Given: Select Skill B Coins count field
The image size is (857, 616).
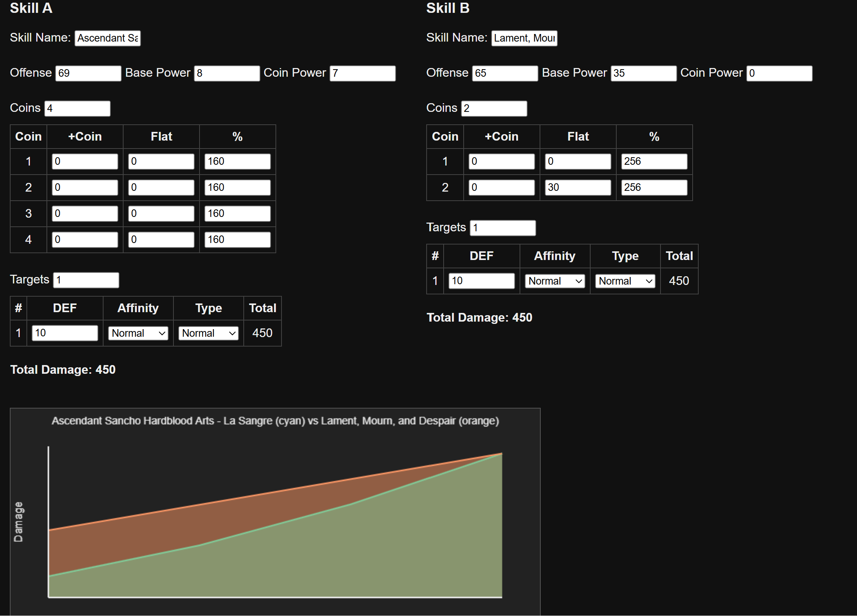Looking at the screenshot, I should click(493, 108).
